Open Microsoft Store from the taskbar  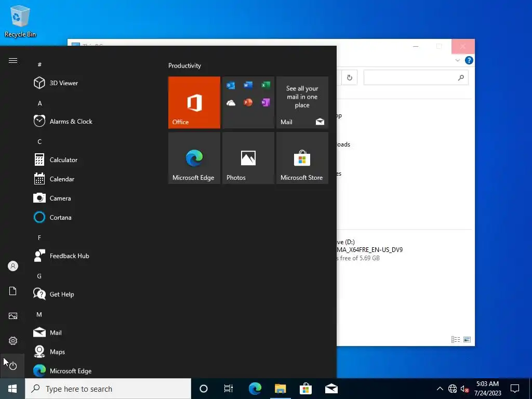click(x=305, y=389)
